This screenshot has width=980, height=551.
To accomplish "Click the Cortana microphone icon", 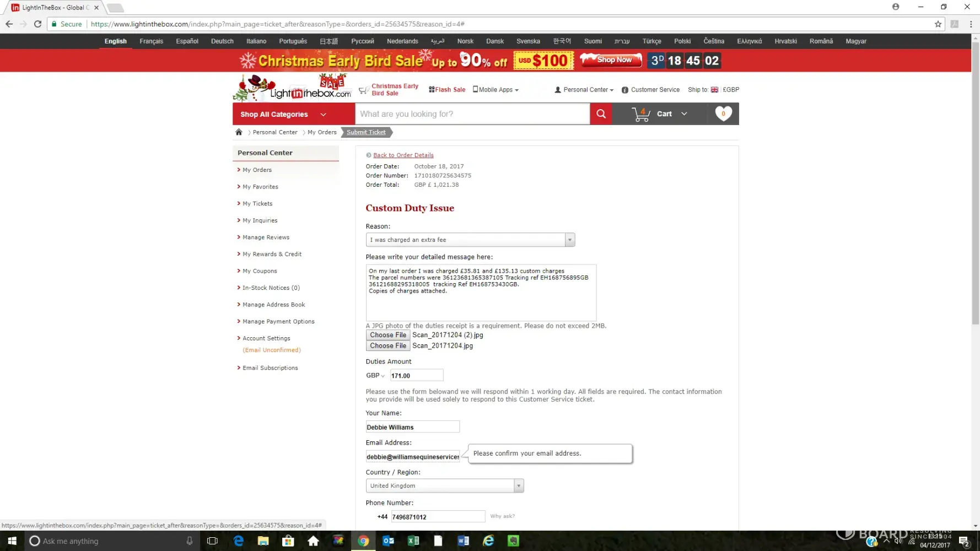I will click(x=190, y=541).
